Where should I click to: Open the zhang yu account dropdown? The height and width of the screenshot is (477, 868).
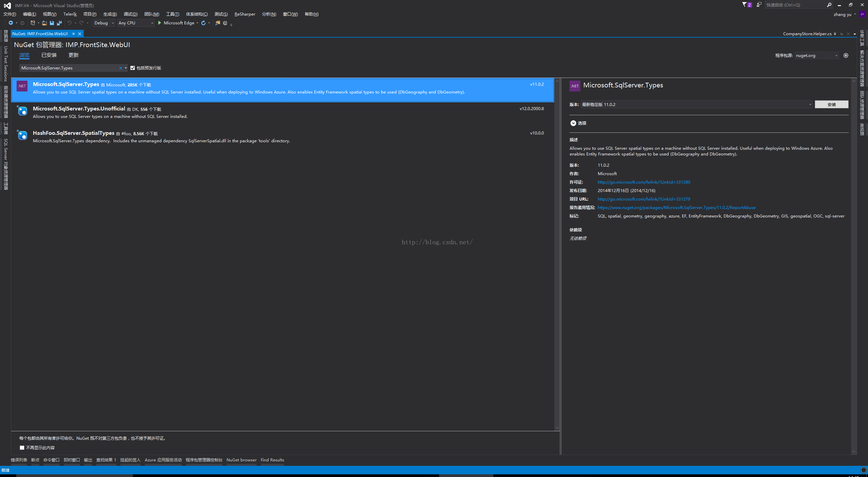[855, 14]
